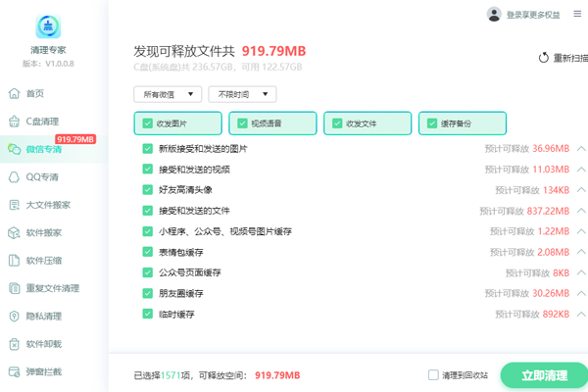Open the hamburger menu at top right
Image resolution: width=588 pixels, height=392 pixels.
(577, 14)
